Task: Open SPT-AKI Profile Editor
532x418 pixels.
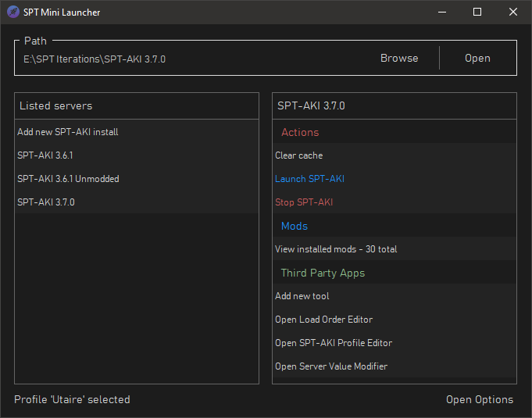Action: pos(395,343)
